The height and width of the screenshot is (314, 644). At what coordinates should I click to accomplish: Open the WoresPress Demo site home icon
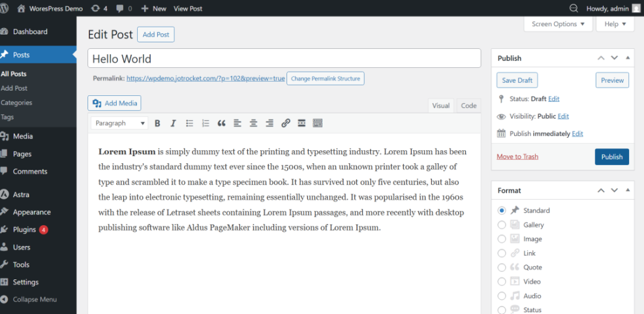[22, 8]
